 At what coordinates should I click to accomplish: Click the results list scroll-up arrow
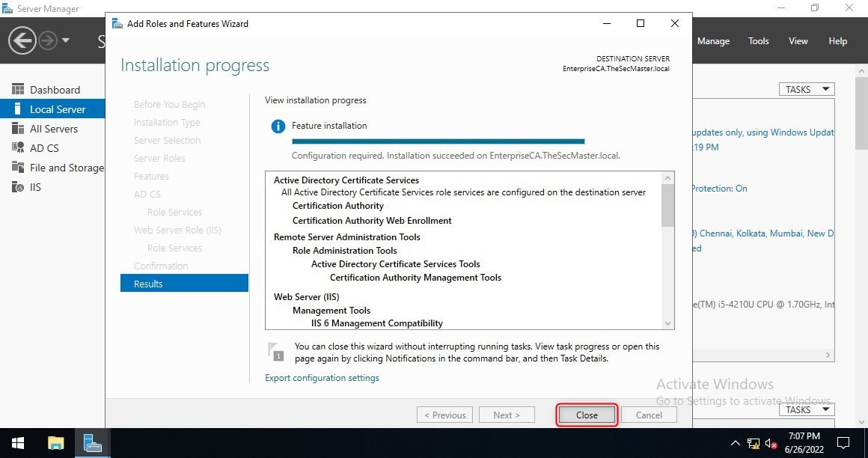pos(668,178)
